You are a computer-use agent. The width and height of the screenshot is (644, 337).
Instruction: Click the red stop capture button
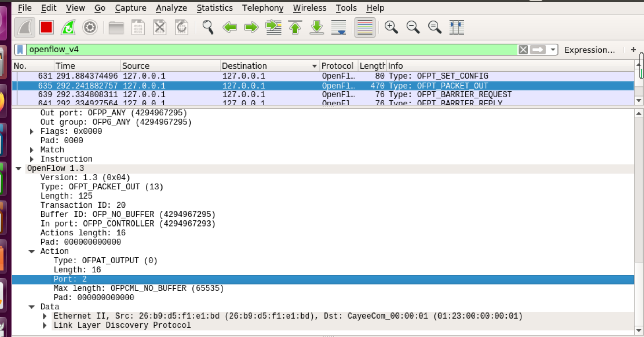(46, 27)
